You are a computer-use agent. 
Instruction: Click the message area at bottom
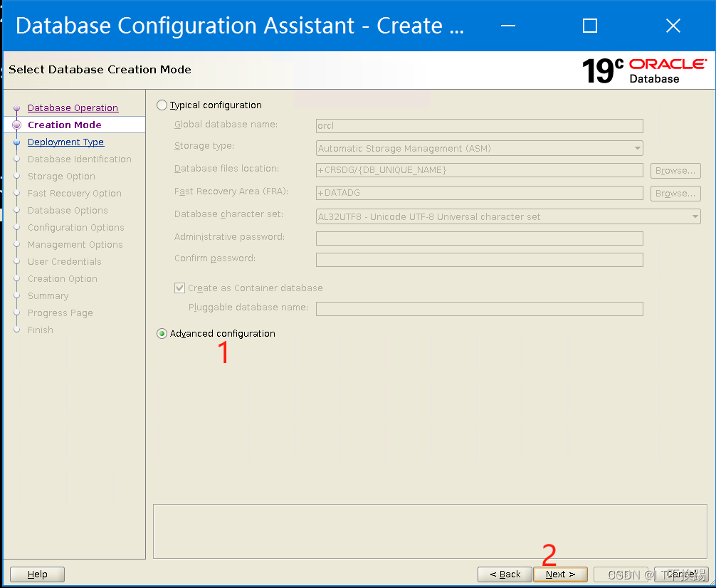[x=430, y=531]
